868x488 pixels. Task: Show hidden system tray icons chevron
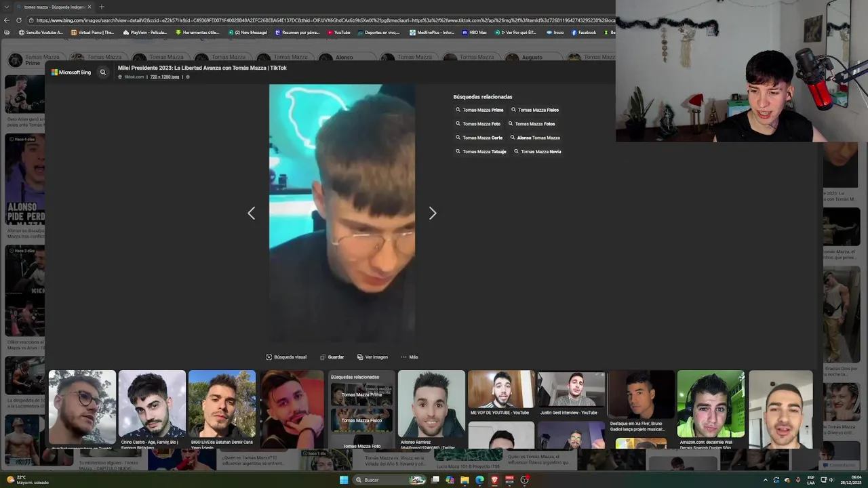pyautogui.click(x=766, y=480)
